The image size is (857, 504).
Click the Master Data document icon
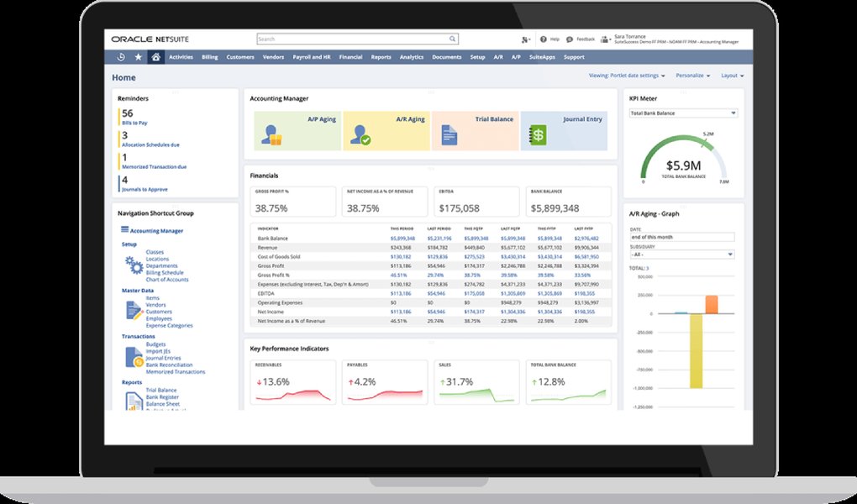click(134, 311)
